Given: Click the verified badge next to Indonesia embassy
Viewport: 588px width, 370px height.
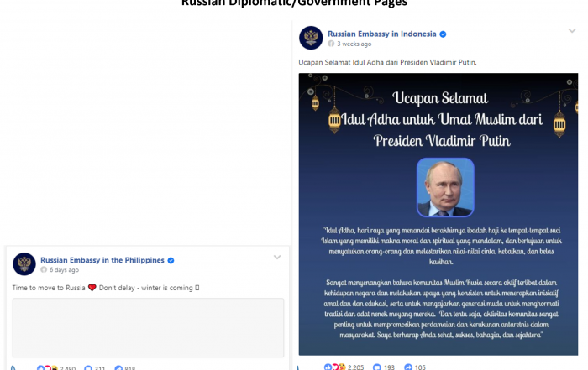Looking at the screenshot, I should coord(443,34).
